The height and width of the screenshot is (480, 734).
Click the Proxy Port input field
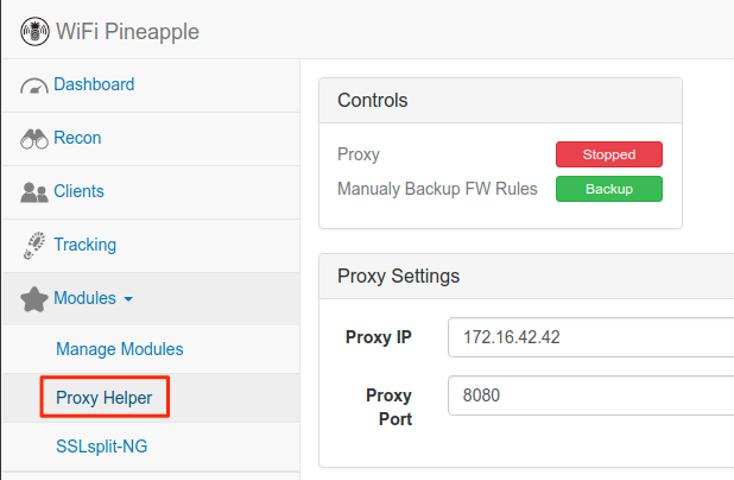[x=591, y=395]
